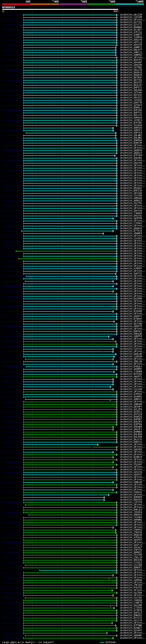The width and height of the screenshot is (146, 644).
Task: Select the UniRef100_B6T761 label
Action: [x=131, y=80]
